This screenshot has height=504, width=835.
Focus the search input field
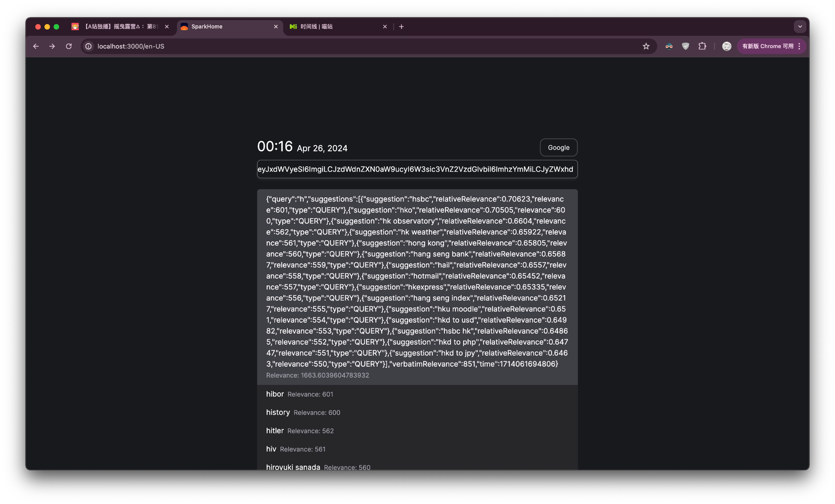(x=417, y=169)
